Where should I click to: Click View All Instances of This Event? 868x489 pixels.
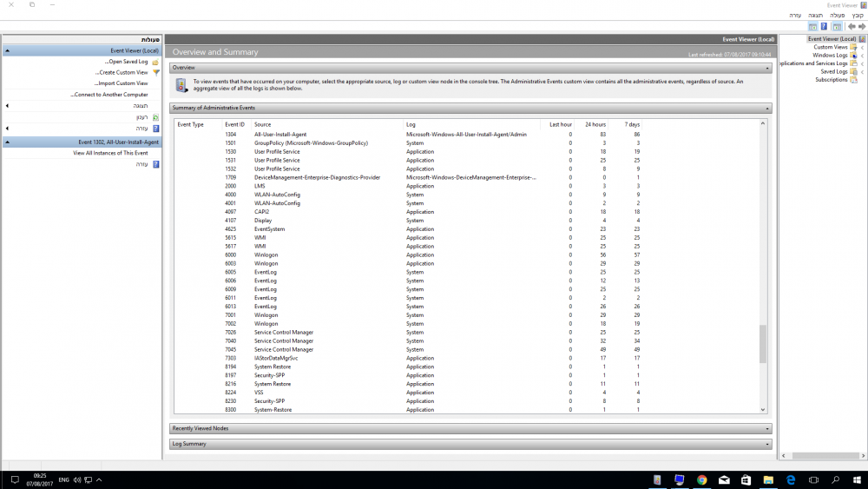coord(110,154)
